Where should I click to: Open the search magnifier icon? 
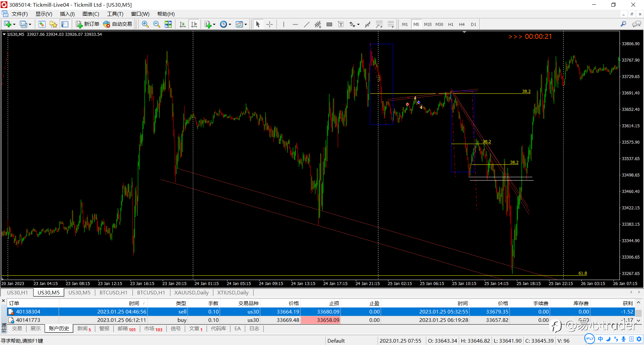[623, 24]
